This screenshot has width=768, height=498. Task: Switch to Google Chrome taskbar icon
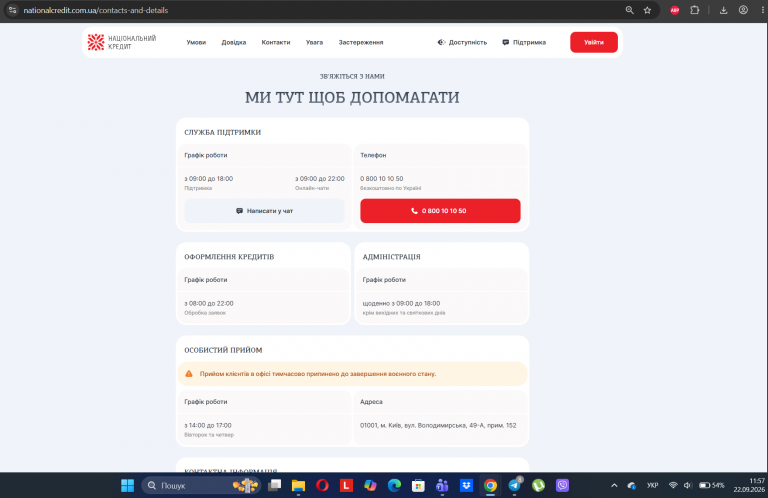(490, 485)
